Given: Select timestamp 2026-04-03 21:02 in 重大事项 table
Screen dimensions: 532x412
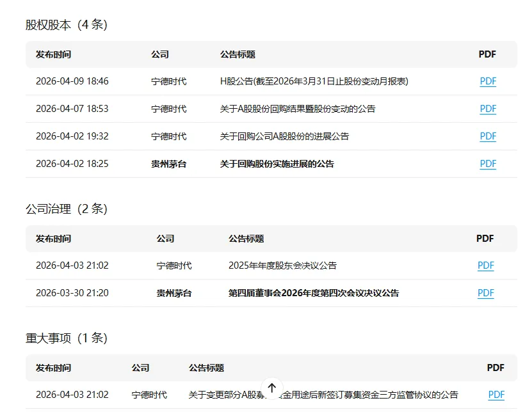Looking at the screenshot, I should point(72,395).
